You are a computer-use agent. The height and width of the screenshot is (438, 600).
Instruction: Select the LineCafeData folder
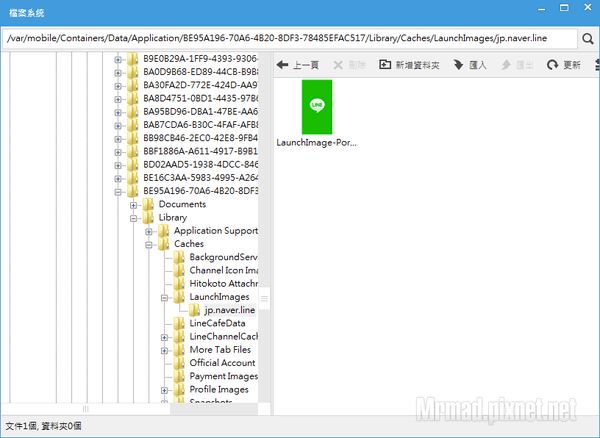[217, 323]
